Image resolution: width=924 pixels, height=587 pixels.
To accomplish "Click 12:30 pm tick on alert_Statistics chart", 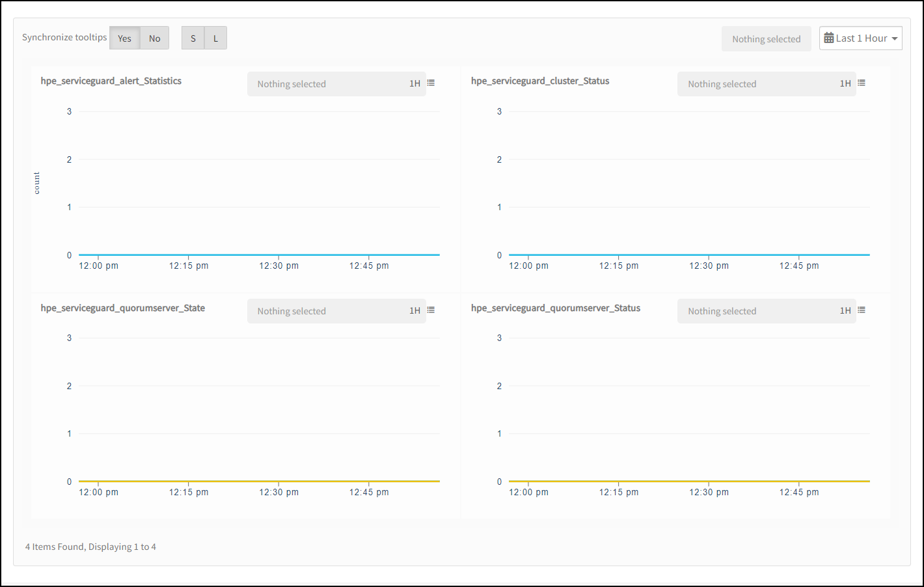I will pos(279,266).
